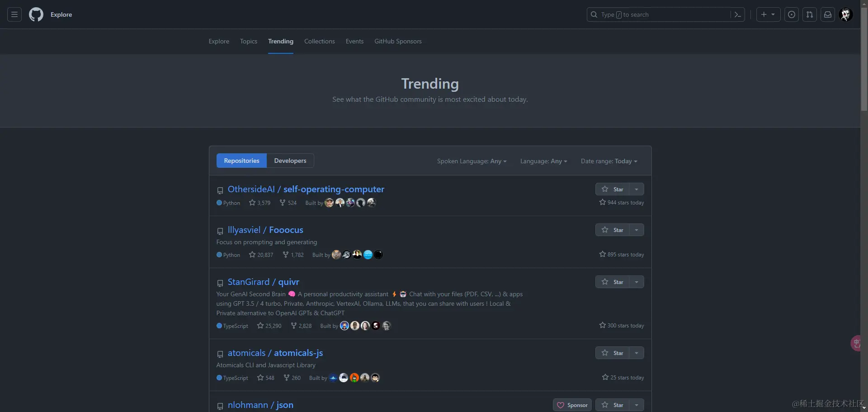Viewport: 868px width, 412px height.
Task: Open OthersideAI / self-operating-computer repository link
Action: point(306,189)
